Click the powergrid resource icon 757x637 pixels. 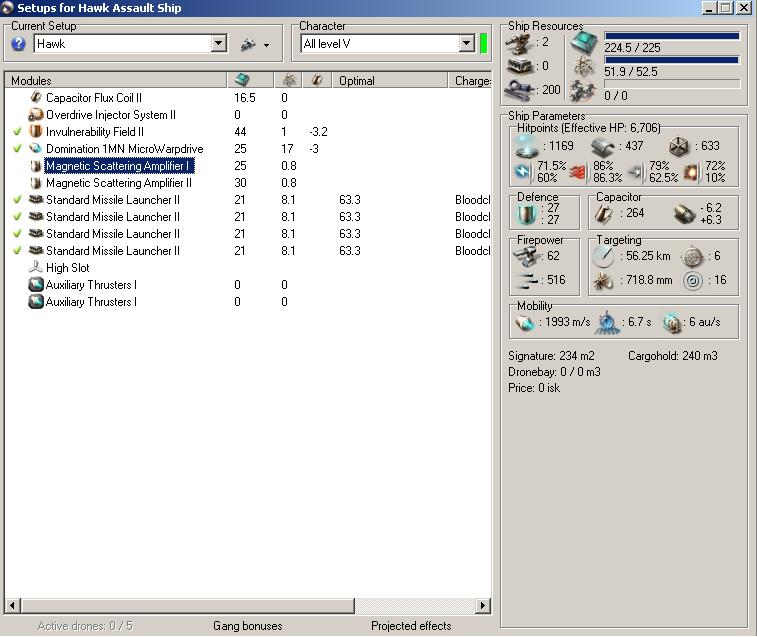[584, 66]
